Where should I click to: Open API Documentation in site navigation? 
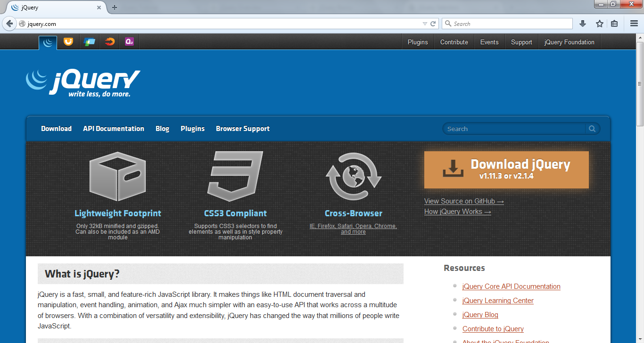point(114,129)
